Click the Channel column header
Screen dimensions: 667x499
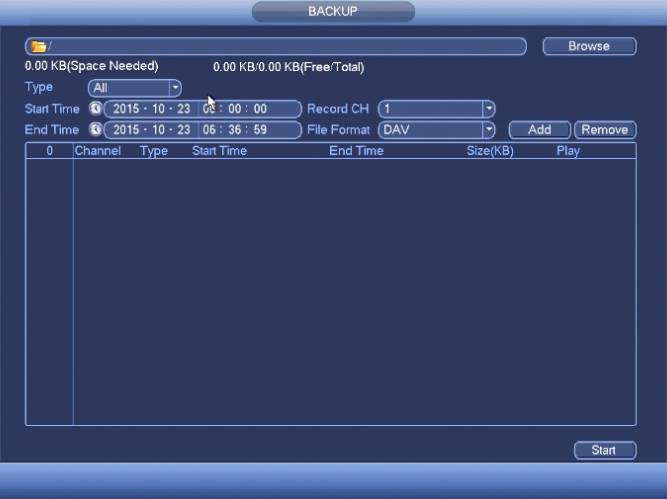coord(98,151)
